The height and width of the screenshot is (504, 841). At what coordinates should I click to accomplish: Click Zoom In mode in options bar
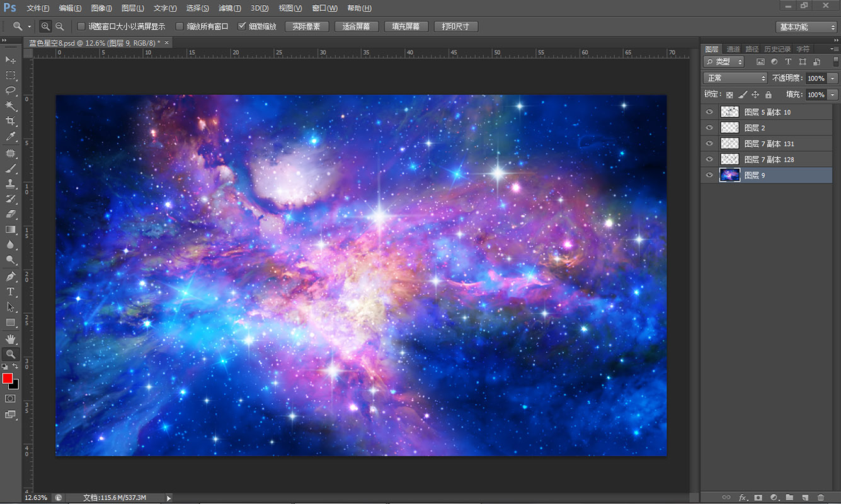point(45,26)
